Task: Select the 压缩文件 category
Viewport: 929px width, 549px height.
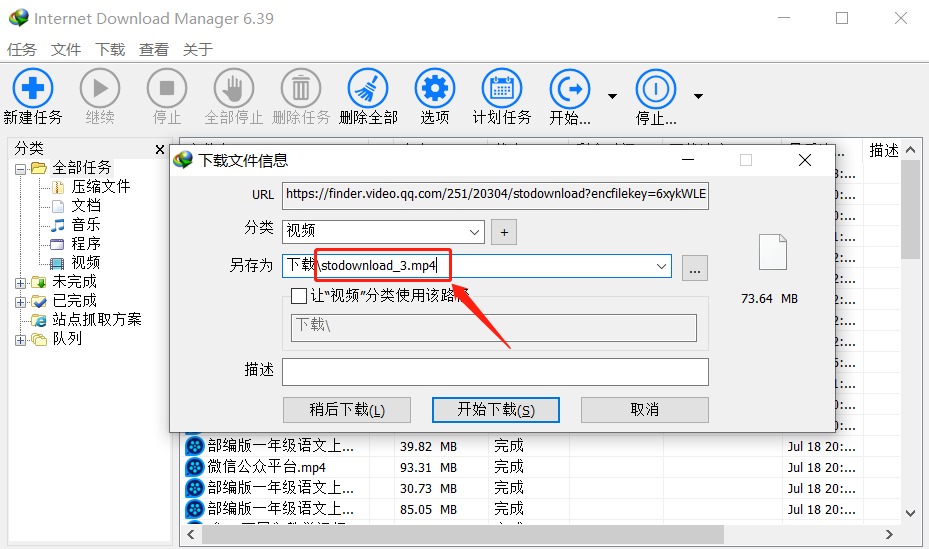Action: pos(101,187)
